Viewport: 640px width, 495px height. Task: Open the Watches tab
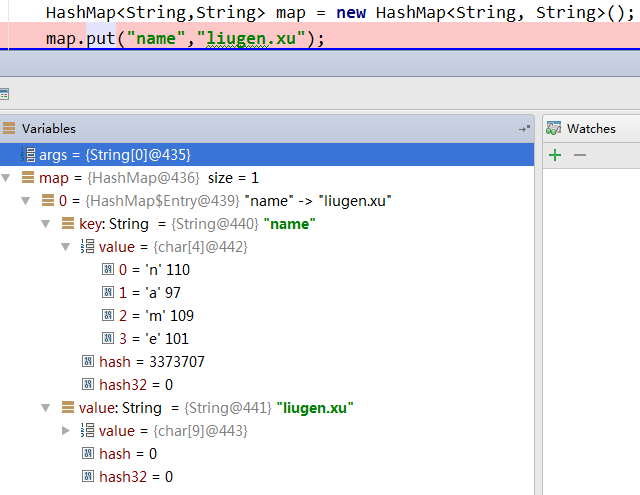[x=590, y=129]
